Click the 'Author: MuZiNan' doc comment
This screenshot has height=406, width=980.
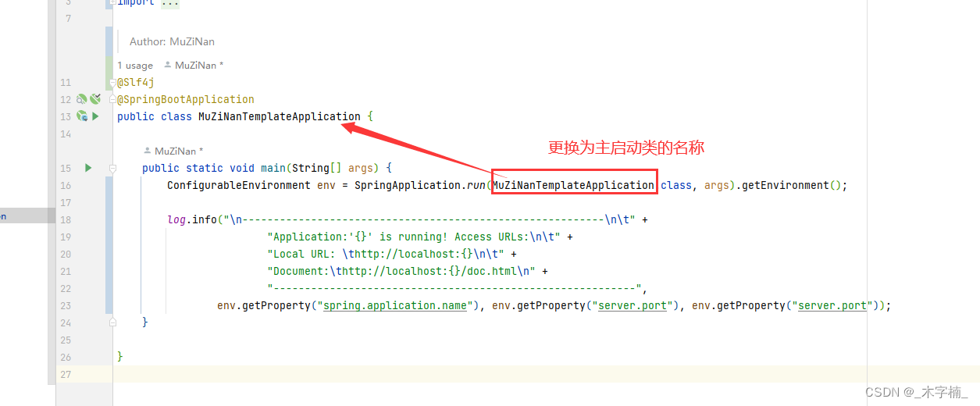pos(172,41)
